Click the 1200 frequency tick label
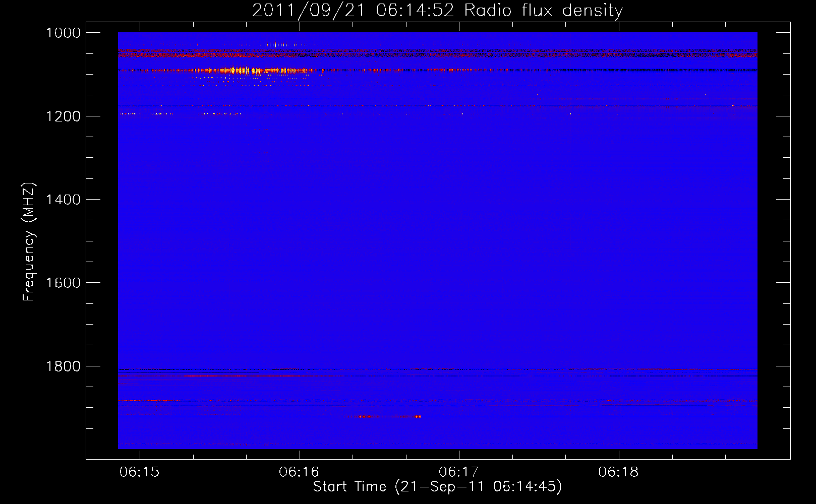The image size is (816, 504). (x=63, y=116)
